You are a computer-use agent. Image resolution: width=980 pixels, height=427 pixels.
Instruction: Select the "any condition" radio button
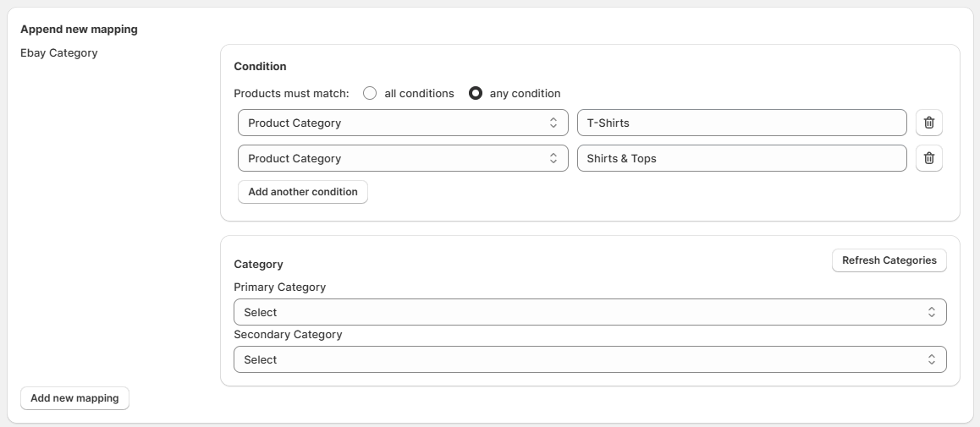pyautogui.click(x=476, y=93)
